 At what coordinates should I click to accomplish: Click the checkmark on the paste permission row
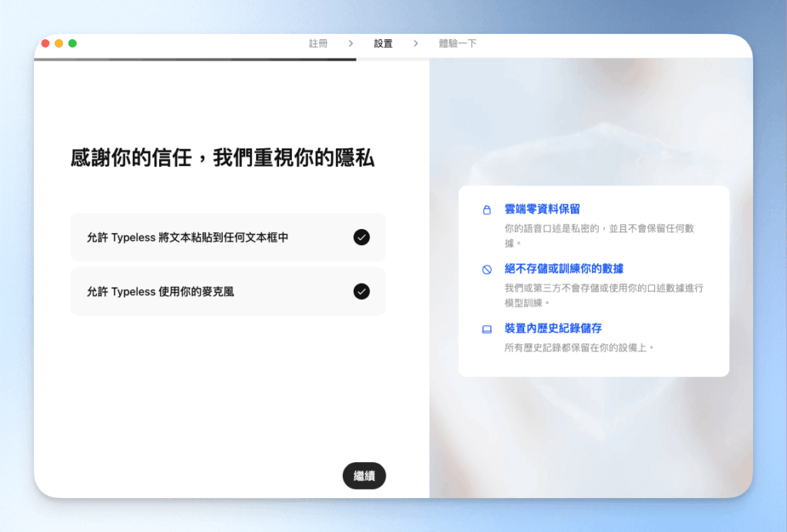[361, 238]
